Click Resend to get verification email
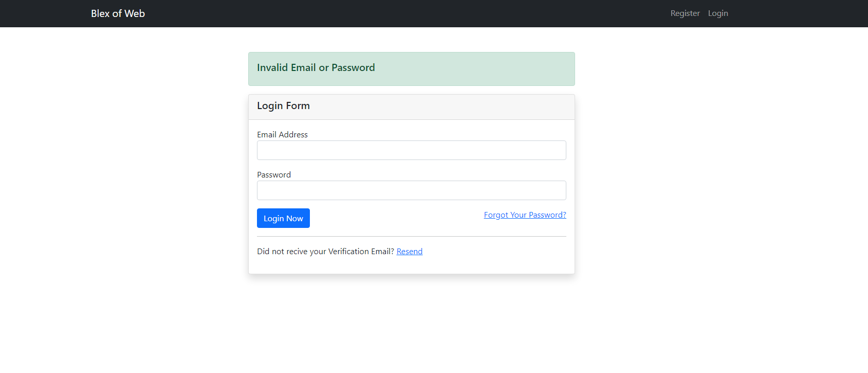 [409, 251]
